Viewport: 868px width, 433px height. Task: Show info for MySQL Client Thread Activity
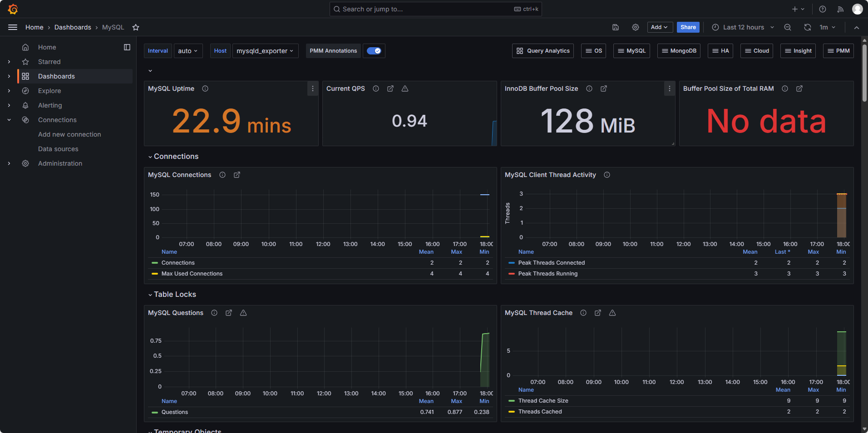click(607, 175)
